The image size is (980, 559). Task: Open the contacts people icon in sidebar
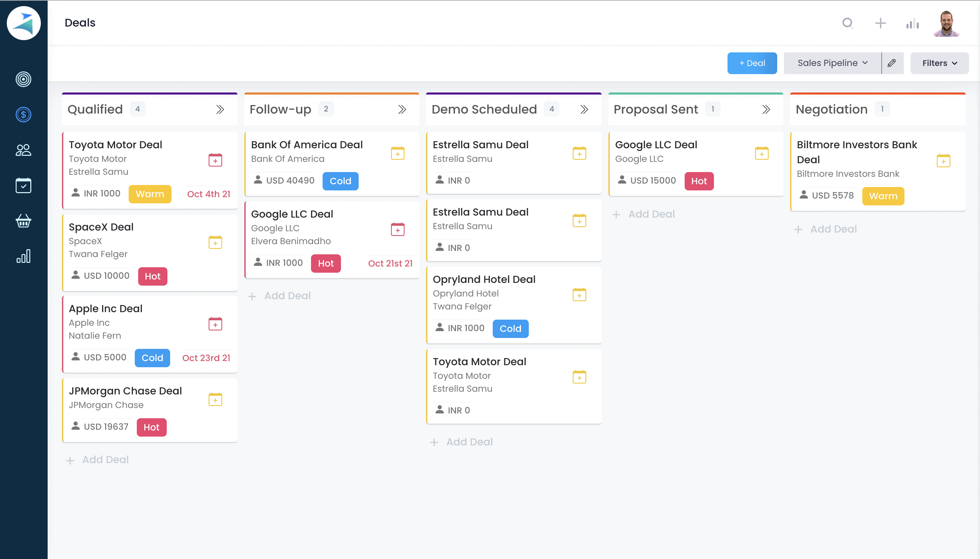23,150
